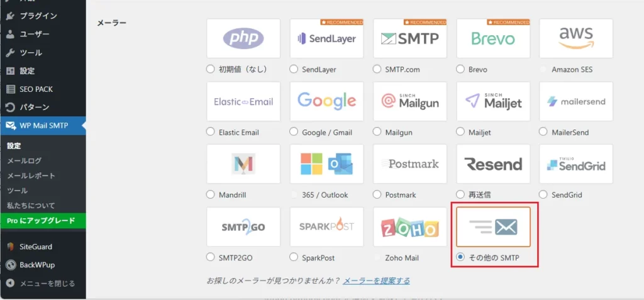Select the SMTP.com radio button

point(377,69)
